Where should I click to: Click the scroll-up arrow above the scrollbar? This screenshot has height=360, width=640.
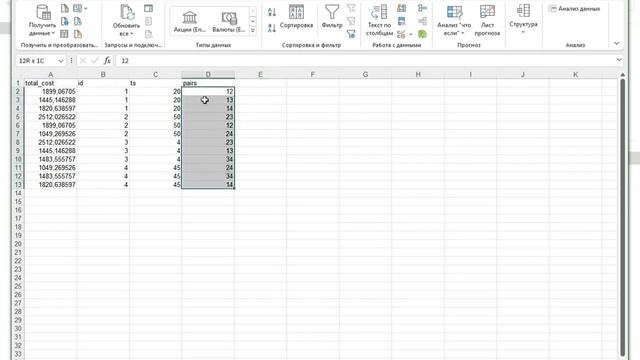622,75
